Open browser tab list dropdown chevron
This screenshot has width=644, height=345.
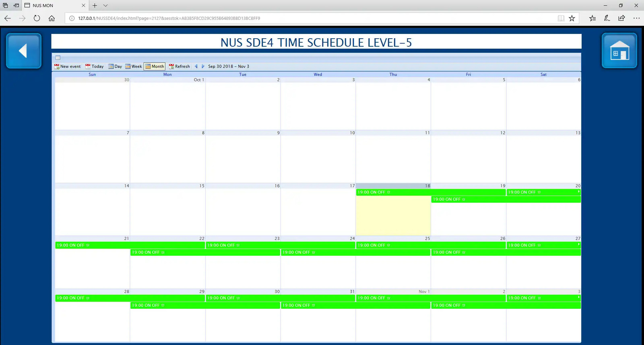point(105,6)
